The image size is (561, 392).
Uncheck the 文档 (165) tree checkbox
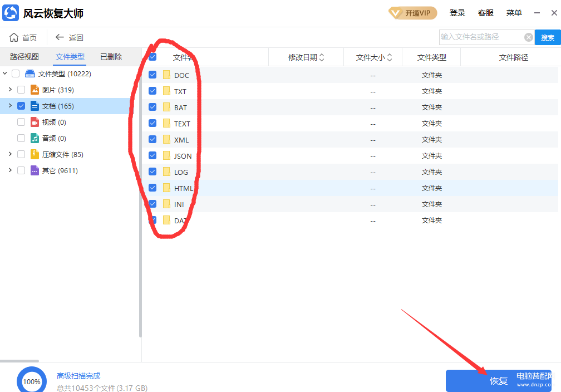(21, 106)
